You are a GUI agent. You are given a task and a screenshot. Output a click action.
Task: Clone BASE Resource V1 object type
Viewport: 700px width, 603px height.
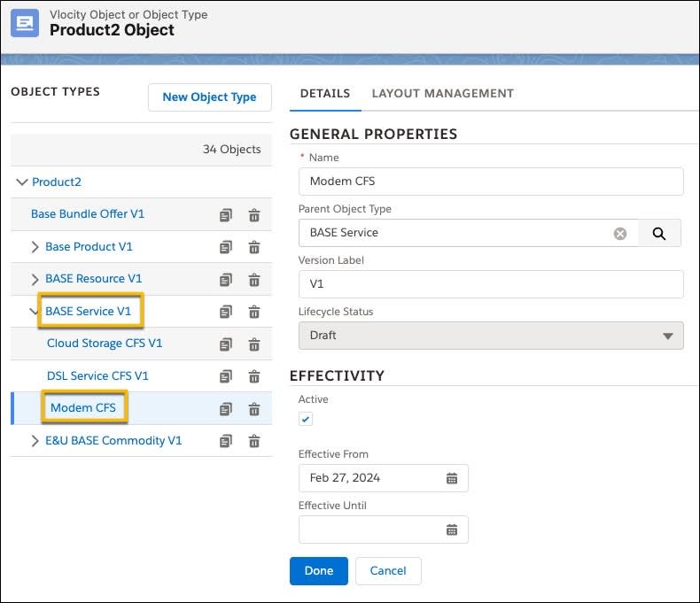(x=226, y=280)
